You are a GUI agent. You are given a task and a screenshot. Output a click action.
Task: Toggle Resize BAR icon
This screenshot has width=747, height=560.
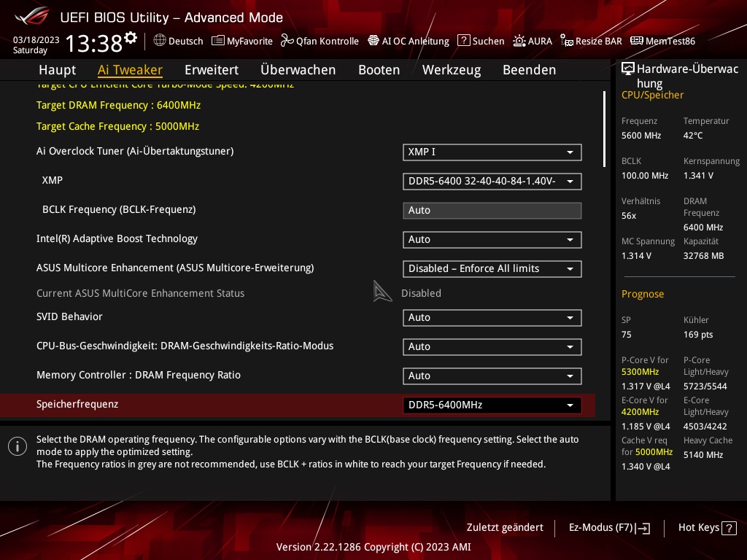[566, 41]
